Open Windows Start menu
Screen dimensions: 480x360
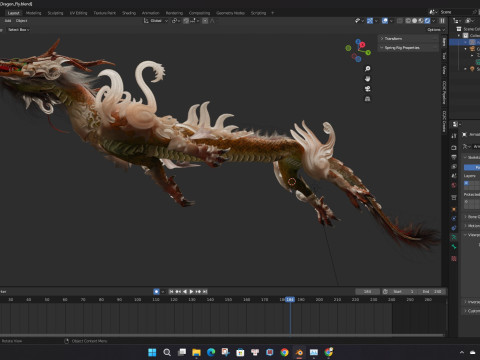[152, 352]
